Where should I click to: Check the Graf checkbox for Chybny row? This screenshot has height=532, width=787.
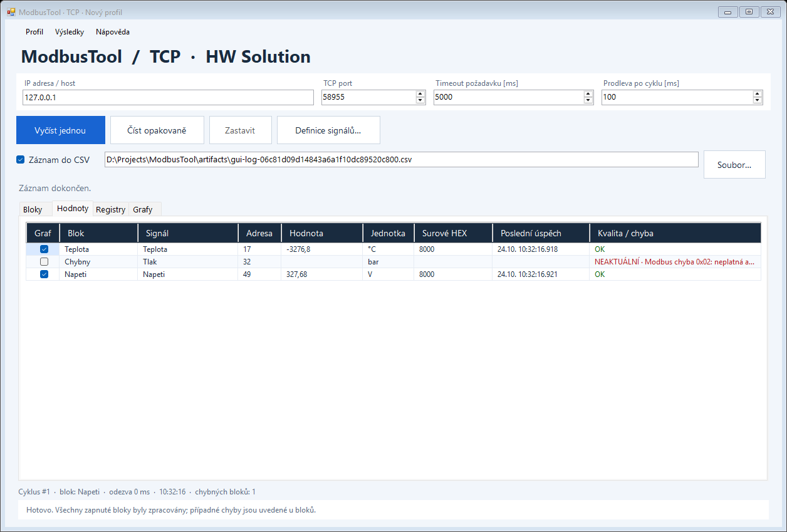44,262
